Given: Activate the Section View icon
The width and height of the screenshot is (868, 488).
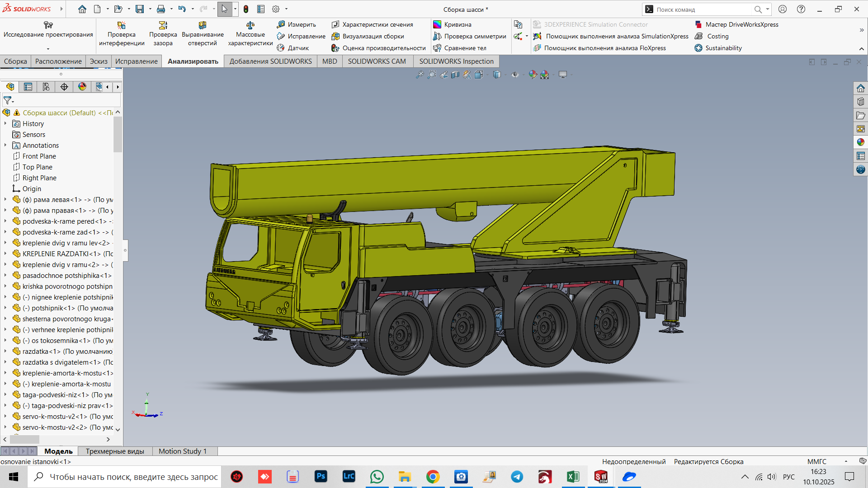Looking at the screenshot, I should click(455, 75).
